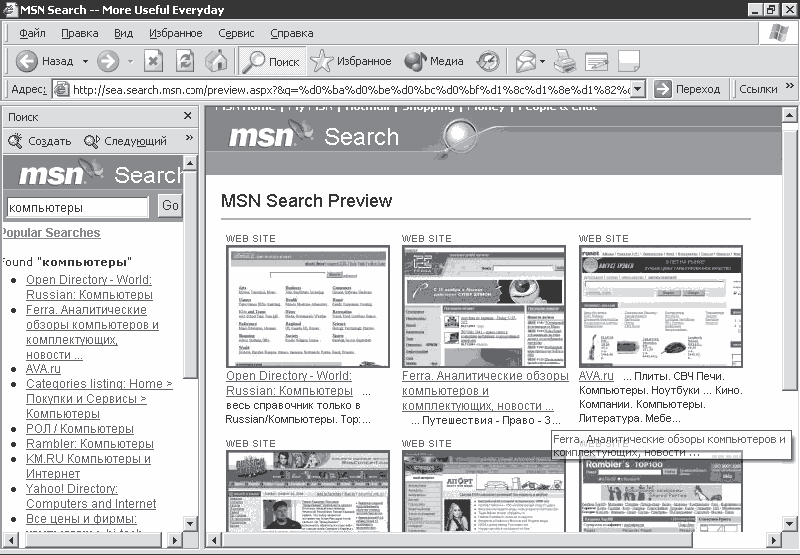Click the Forward arrow icon
Viewport: 800px width, 555px height.
point(108,61)
